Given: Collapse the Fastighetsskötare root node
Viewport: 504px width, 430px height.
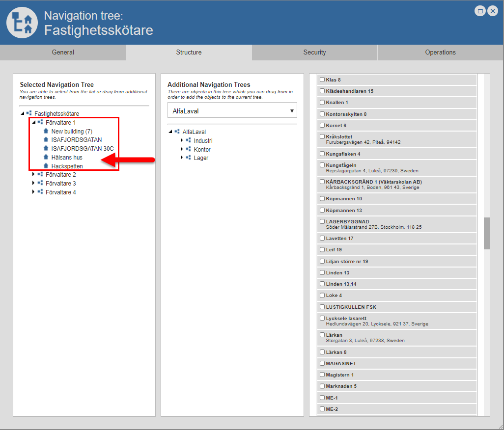Looking at the screenshot, I should (x=22, y=113).
